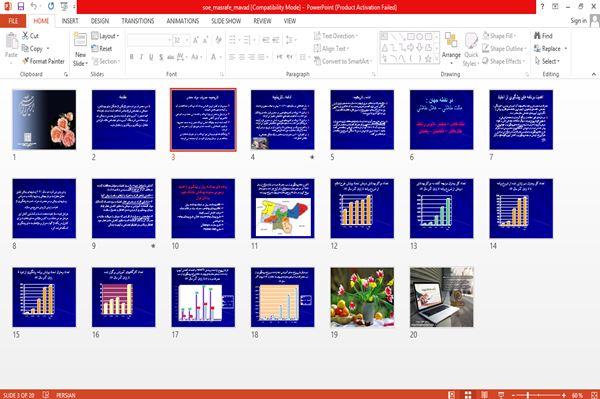
Task: Click the 60% zoom level value
Action: tap(577, 395)
